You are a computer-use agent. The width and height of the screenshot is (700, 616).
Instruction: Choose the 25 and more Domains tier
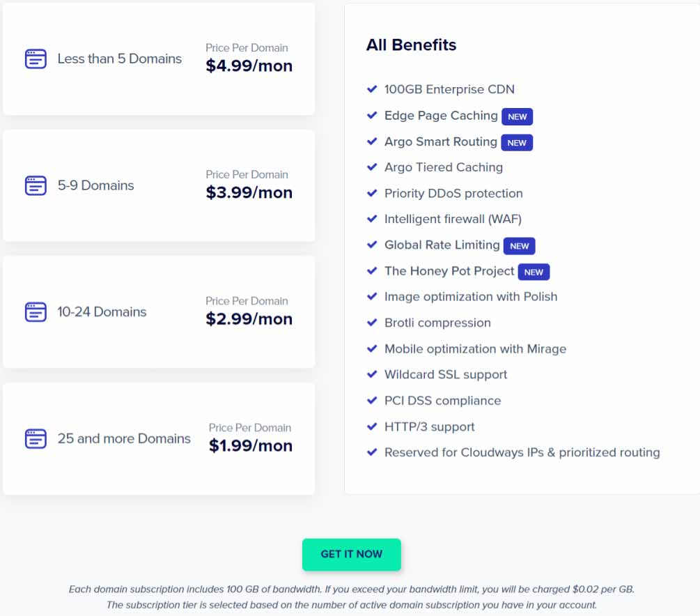coord(159,438)
